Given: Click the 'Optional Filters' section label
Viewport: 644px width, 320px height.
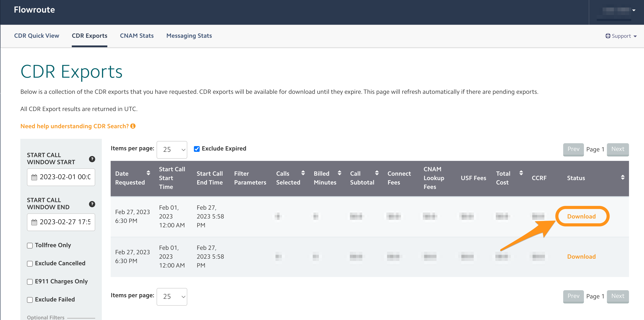Looking at the screenshot, I should [x=46, y=317].
